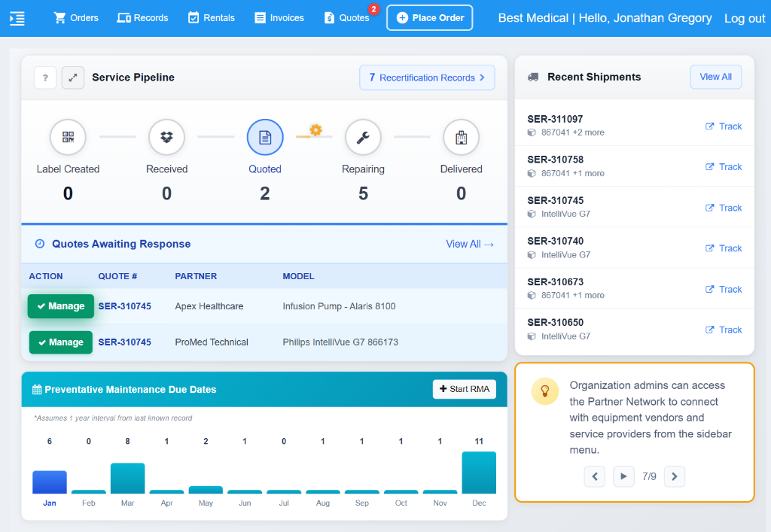Viewport: 771px width, 532px height.
Task: Click the Place Order button
Action: 429,17
